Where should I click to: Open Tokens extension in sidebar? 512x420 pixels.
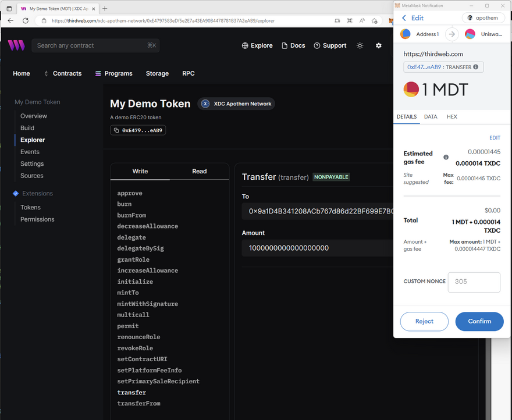(30, 208)
